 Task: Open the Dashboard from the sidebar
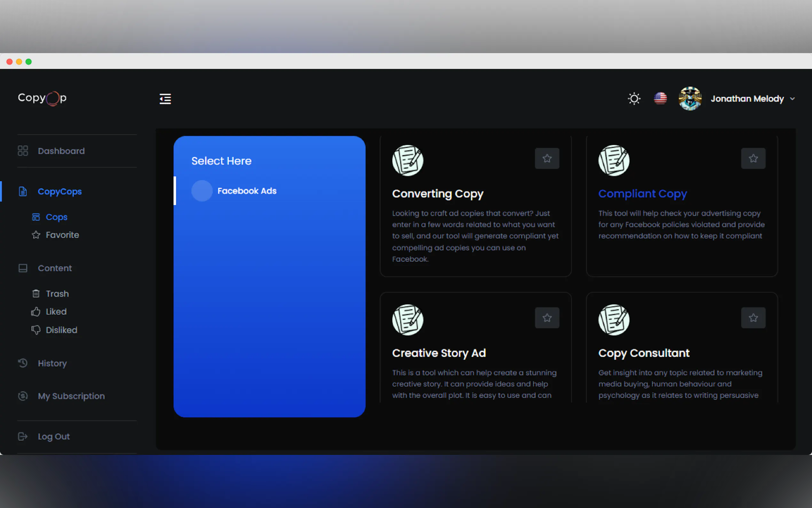coord(61,151)
